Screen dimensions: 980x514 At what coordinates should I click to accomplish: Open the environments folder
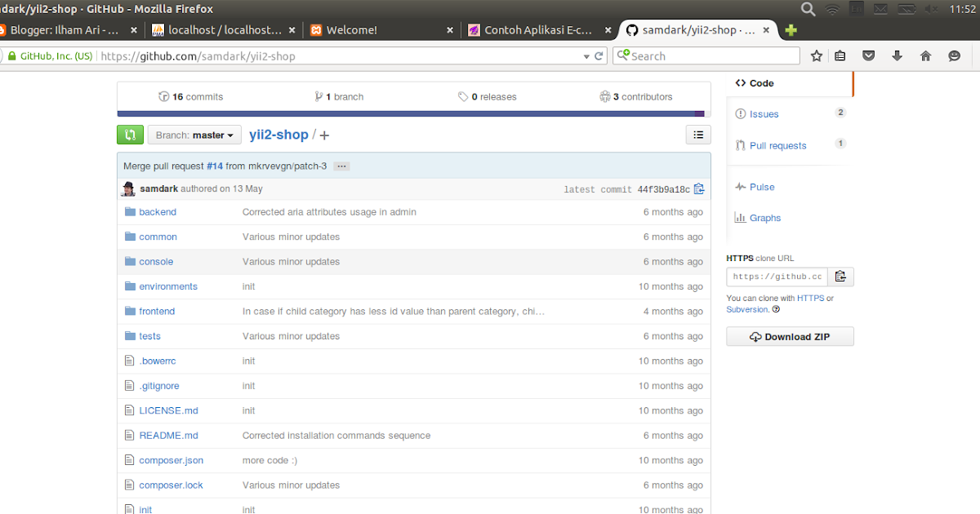click(168, 286)
